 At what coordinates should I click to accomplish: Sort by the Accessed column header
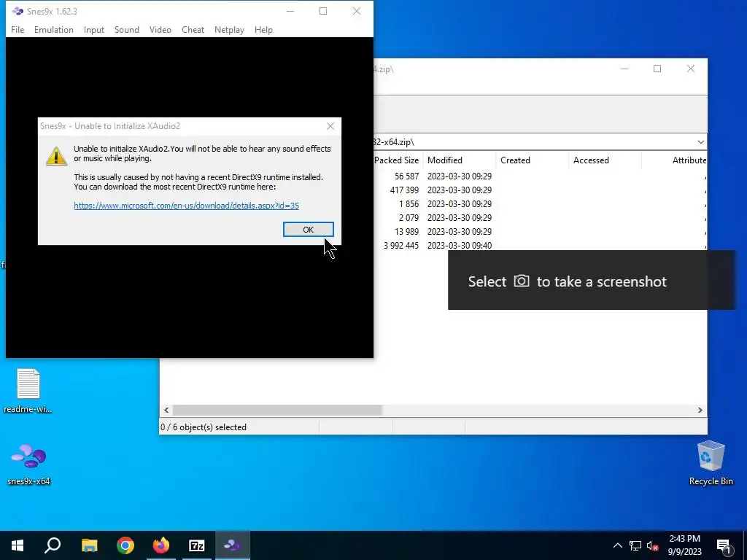point(605,160)
